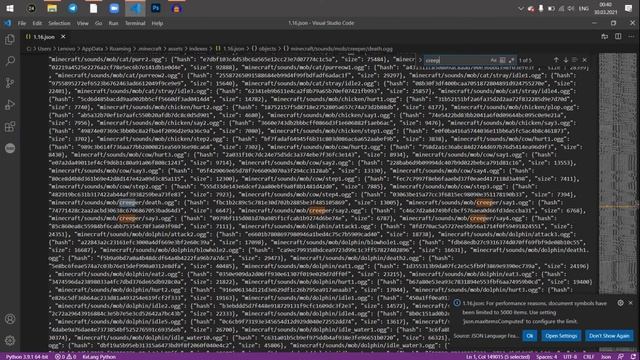Toggle Match Whole Word in find box
Viewport: 640px width, 360px height.
click(x=502, y=60)
